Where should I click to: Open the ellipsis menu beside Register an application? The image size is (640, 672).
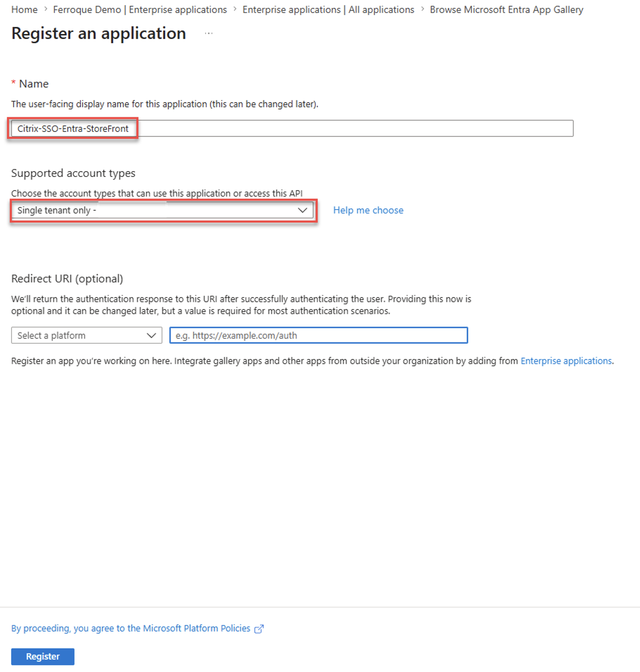point(209,33)
